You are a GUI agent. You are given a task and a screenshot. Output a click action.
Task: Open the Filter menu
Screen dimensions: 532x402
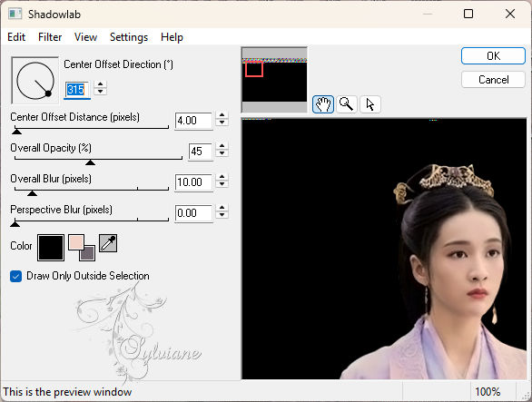(x=50, y=36)
